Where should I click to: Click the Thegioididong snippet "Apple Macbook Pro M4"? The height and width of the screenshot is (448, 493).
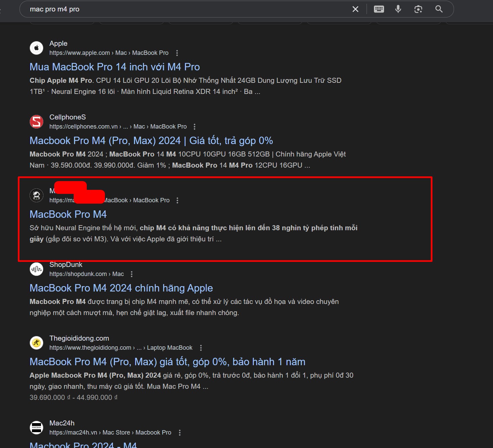pyautogui.click(x=191, y=381)
